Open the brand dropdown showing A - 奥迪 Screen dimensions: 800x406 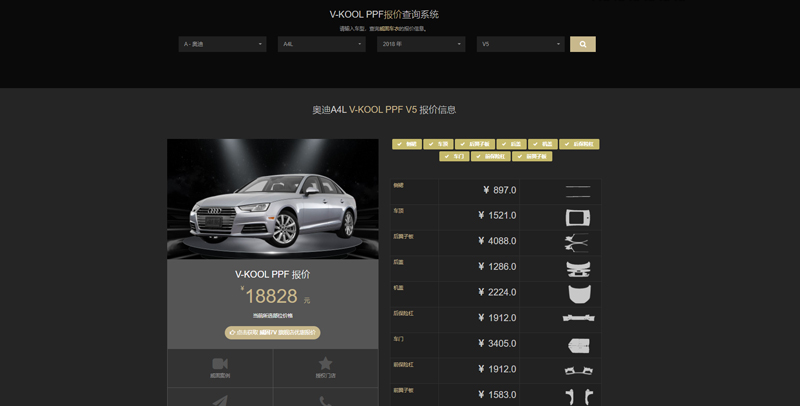(222, 44)
